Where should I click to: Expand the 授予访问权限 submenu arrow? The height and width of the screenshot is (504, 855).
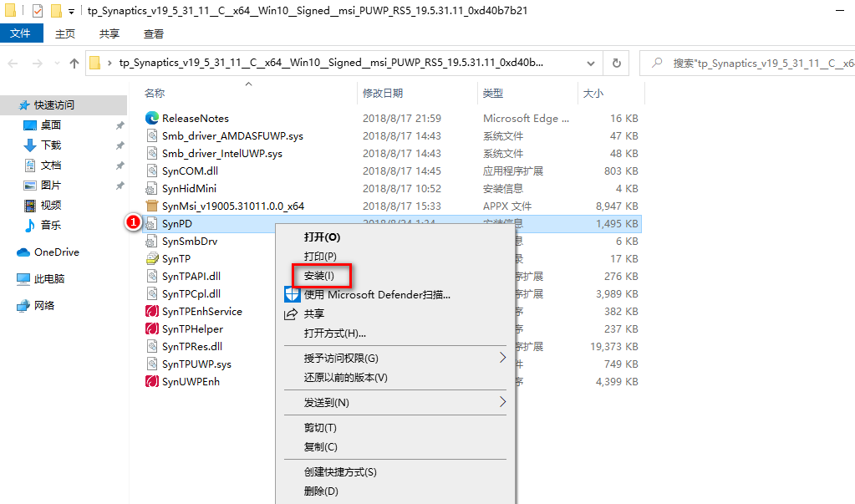tap(502, 358)
